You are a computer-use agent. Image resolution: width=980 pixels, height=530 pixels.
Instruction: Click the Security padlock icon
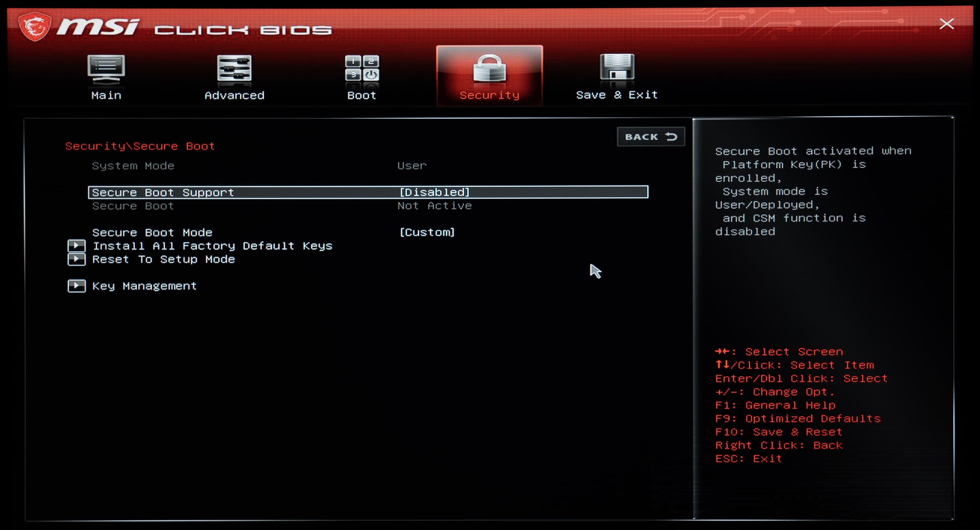click(489, 69)
